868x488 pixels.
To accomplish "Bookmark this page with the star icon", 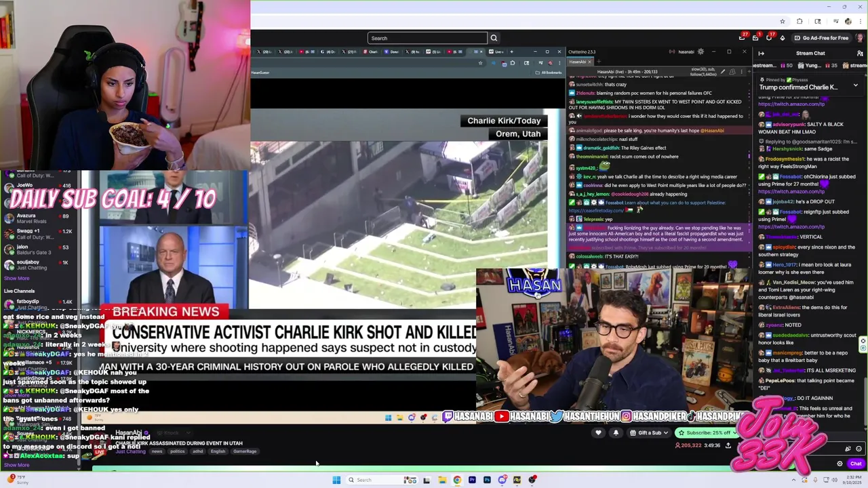I will coord(782,22).
